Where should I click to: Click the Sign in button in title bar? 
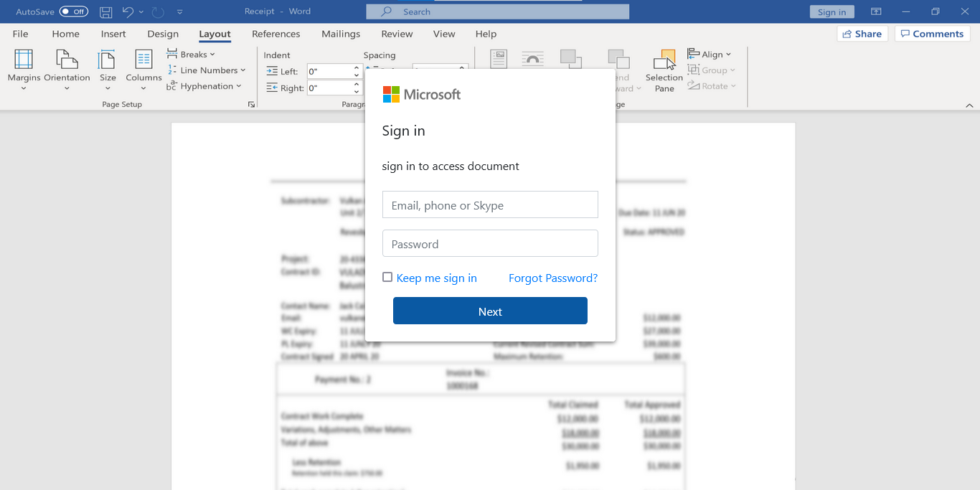pyautogui.click(x=831, y=11)
